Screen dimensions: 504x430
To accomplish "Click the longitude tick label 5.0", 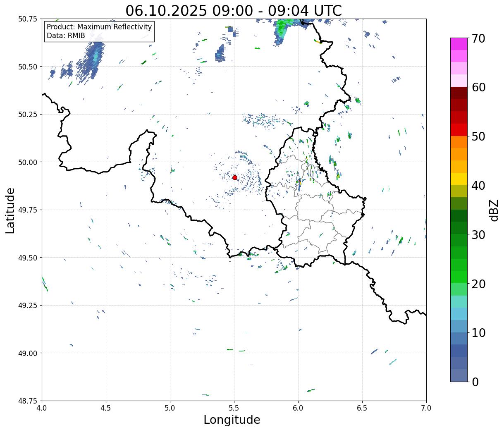I will [x=170, y=408].
